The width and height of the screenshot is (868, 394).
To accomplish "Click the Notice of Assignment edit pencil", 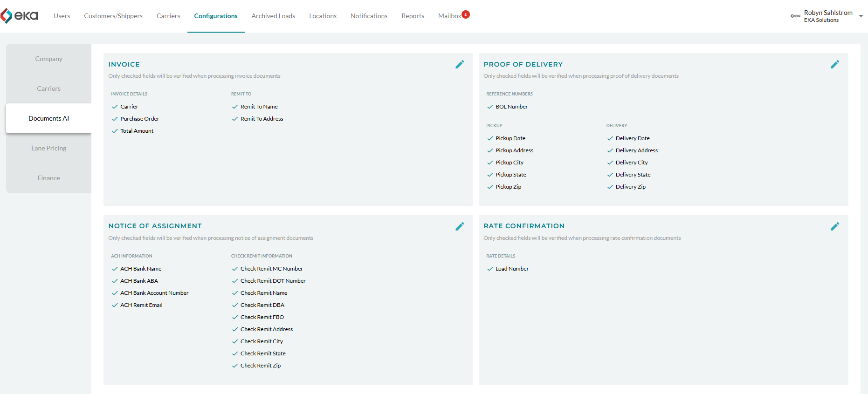I will point(460,226).
